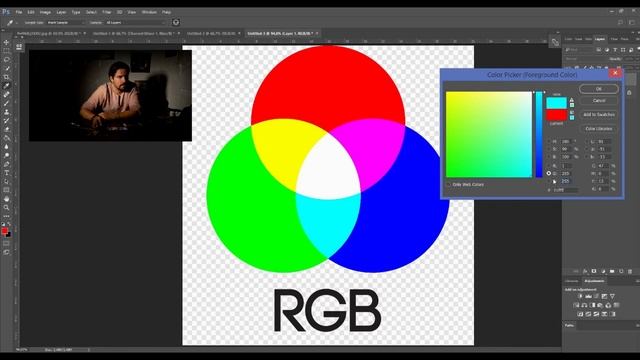This screenshot has height=360, width=640.
Task: Add Brightness/Contrast adjustment icon
Action: [x=580, y=296]
